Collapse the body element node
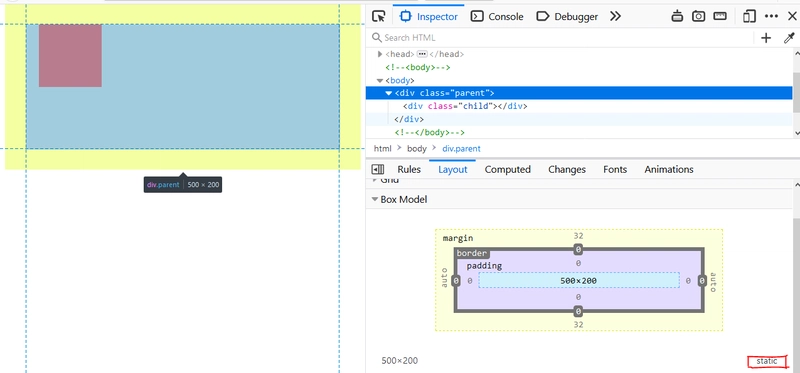The width and height of the screenshot is (800, 373). pyautogui.click(x=380, y=81)
